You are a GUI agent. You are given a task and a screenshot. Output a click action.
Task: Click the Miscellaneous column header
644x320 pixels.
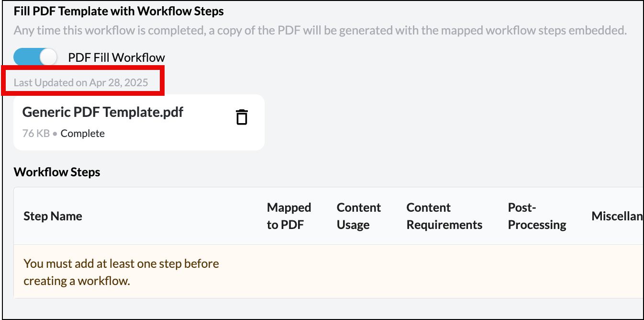point(617,216)
